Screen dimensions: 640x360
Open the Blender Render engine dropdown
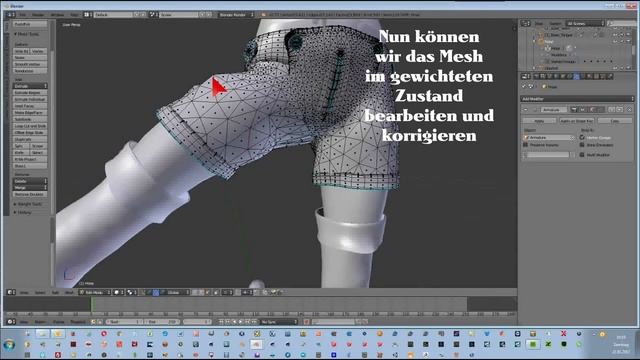pos(237,15)
